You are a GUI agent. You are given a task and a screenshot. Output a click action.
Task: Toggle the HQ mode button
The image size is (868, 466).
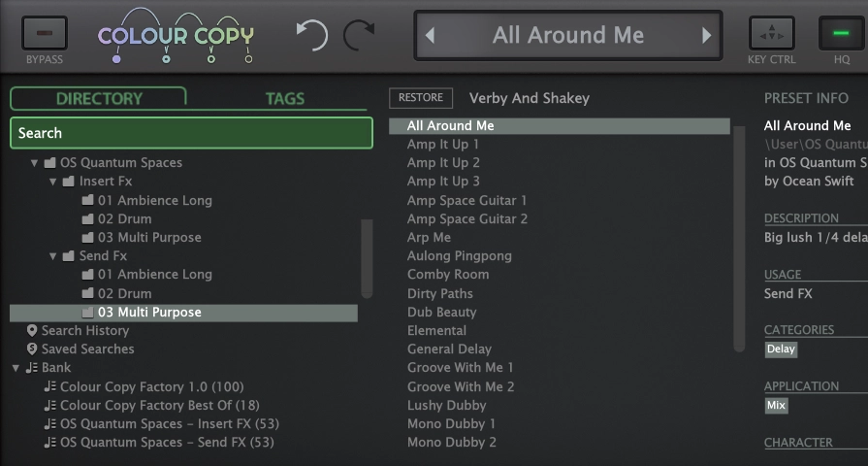click(x=841, y=34)
